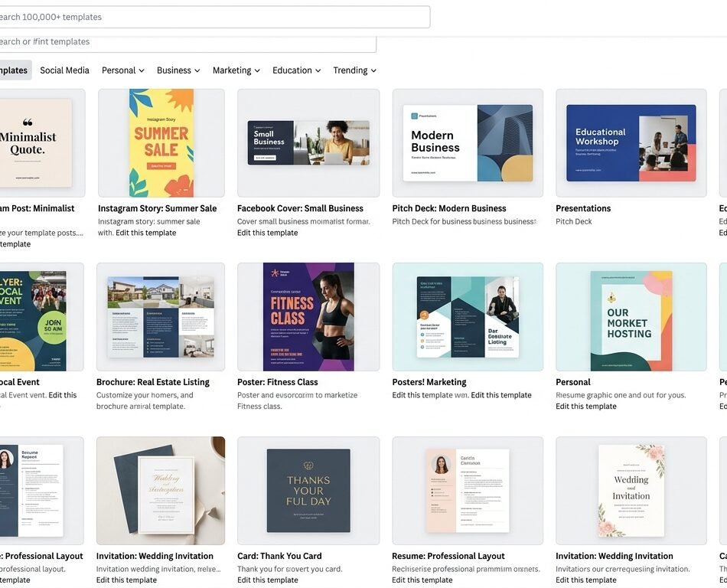Open the Fitness Class poster thumbnail

[x=308, y=317]
